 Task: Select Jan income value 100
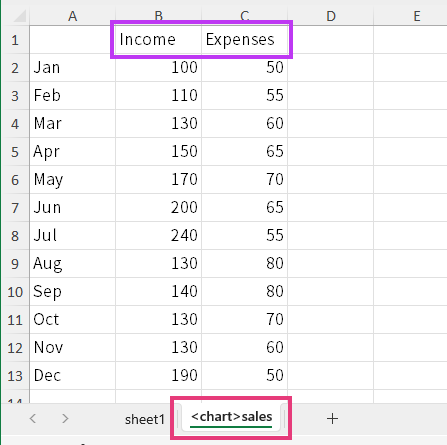(x=159, y=68)
